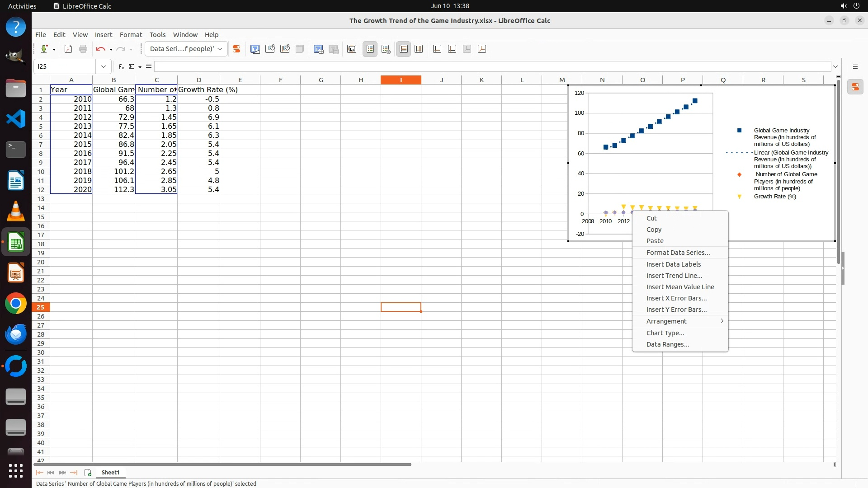Click the Chart Type toolbar icon
Viewport: 868px width, 488px height.
pyautogui.click(x=255, y=49)
